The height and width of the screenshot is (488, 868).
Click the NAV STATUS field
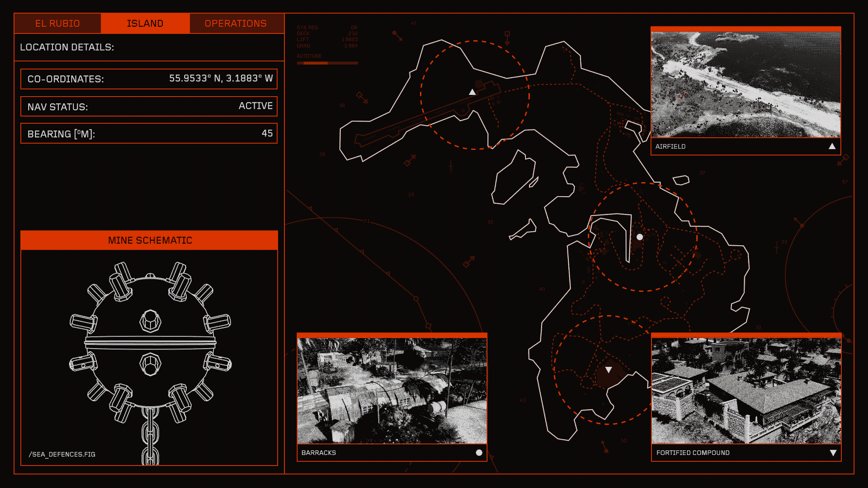pyautogui.click(x=149, y=106)
